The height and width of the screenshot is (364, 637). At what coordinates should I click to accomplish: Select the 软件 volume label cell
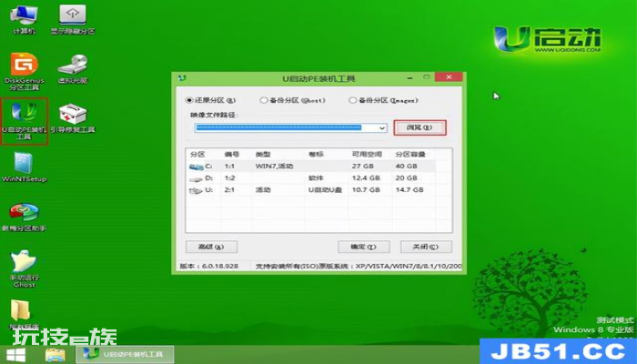coord(316,178)
